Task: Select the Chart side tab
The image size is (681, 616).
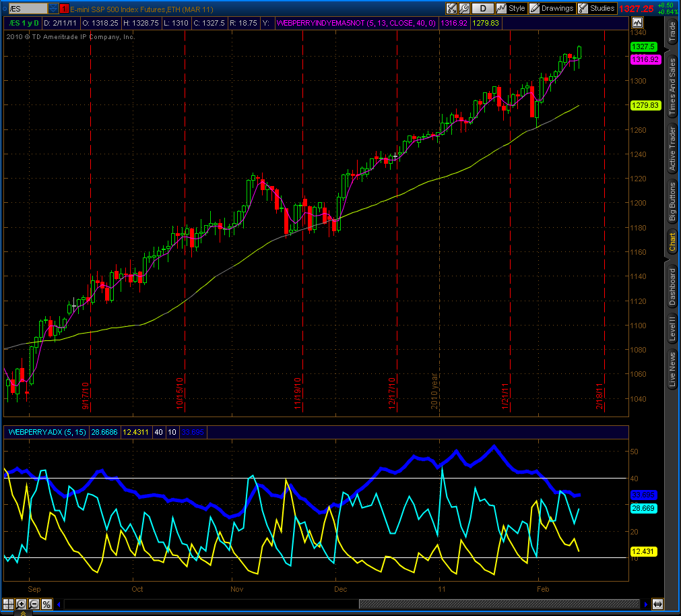Action: point(672,242)
